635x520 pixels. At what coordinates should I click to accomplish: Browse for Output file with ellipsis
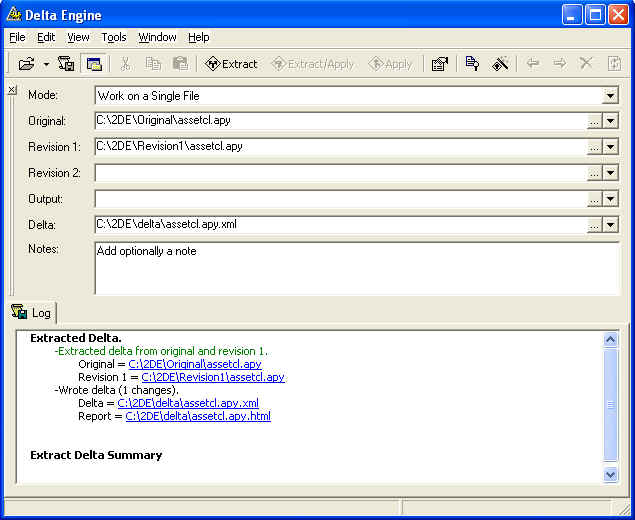594,199
